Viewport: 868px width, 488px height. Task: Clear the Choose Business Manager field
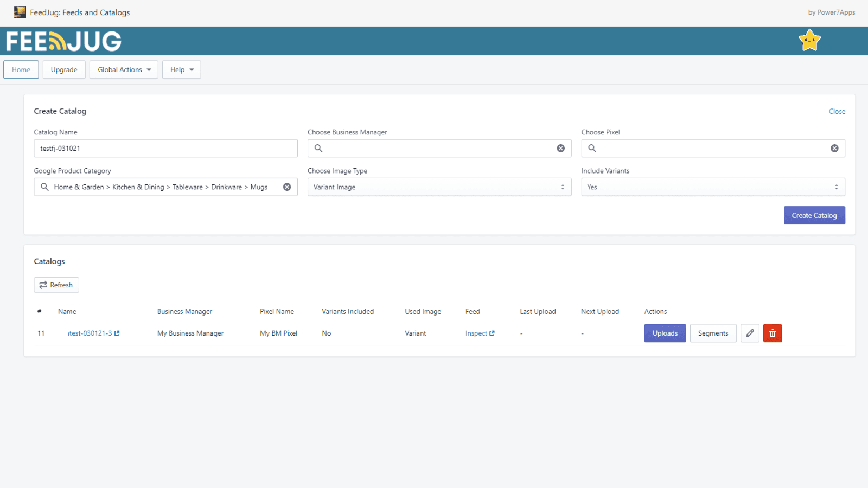click(x=560, y=148)
